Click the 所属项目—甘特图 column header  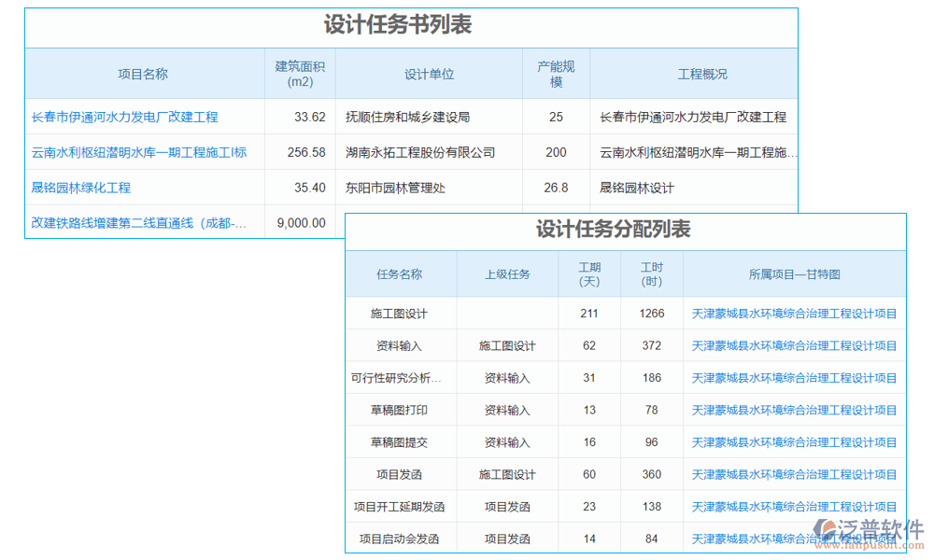coord(794,274)
